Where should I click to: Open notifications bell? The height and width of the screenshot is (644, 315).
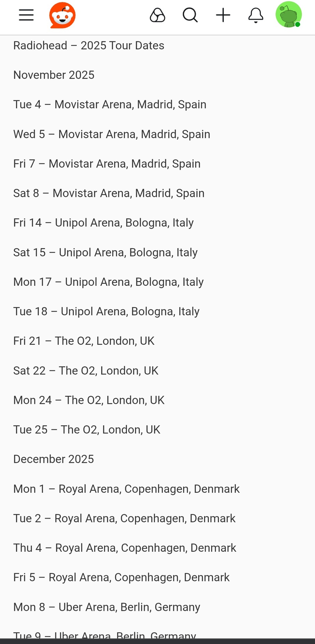[x=256, y=15]
